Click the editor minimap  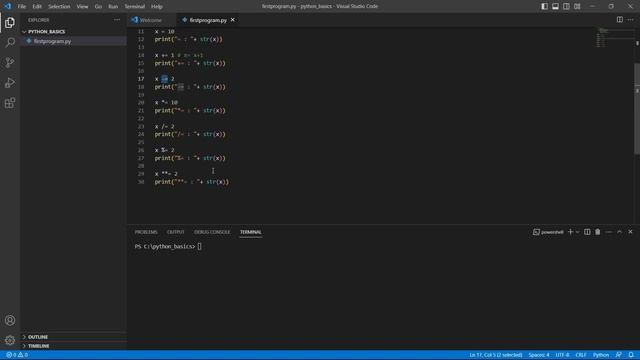[614, 38]
